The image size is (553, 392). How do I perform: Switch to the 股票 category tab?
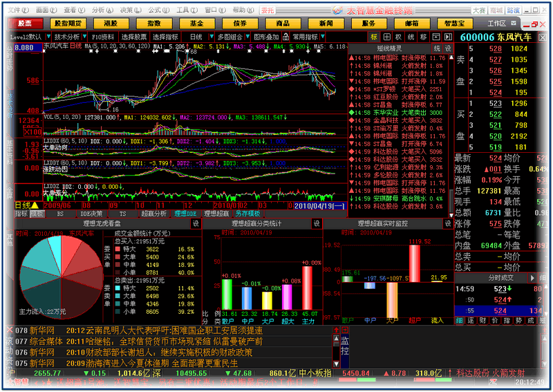pos(25,24)
